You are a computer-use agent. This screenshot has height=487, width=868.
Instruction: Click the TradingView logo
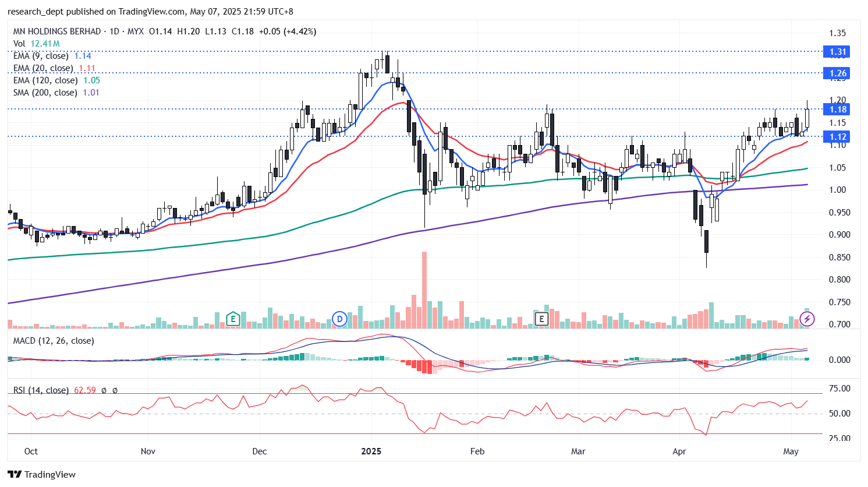click(x=42, y=474)
